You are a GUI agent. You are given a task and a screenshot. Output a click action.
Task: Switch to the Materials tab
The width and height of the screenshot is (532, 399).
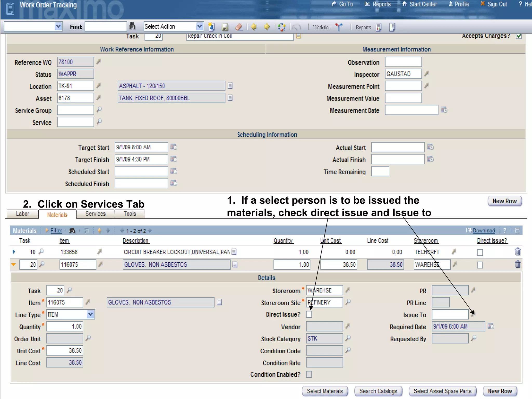coord(57,215)
